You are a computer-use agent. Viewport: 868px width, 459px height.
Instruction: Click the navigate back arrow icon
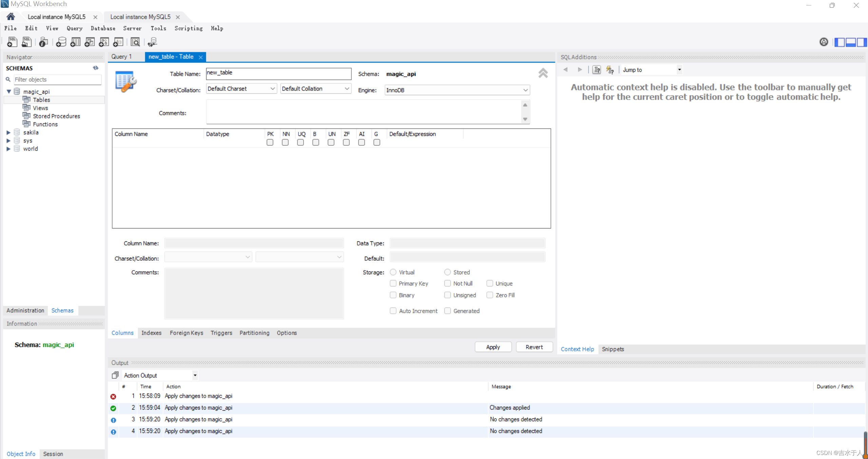point(566,69)
